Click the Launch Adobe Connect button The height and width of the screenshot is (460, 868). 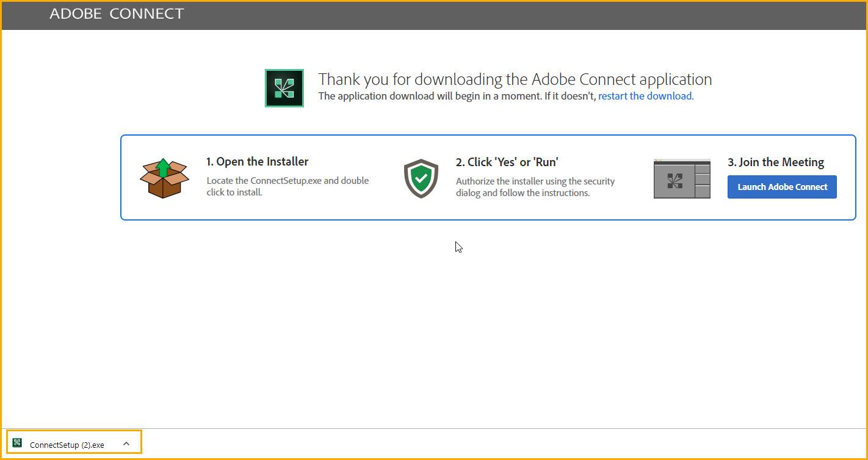point(782,187)
